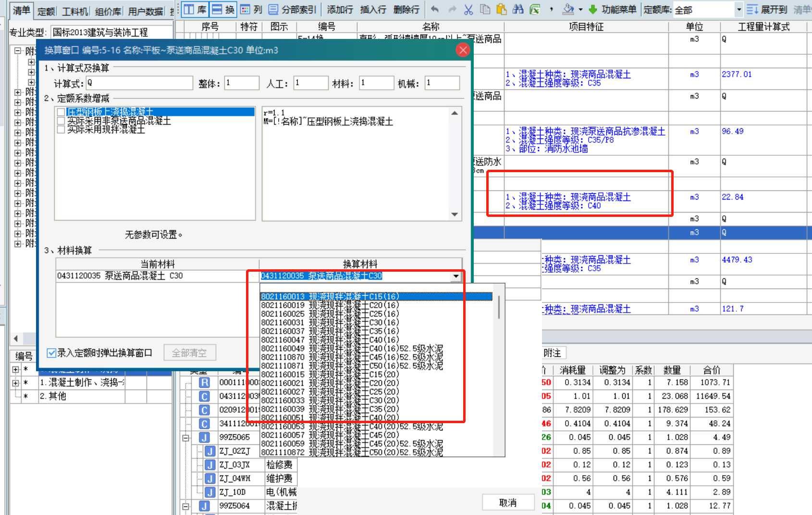Select 8021160033 现浇现拌混凝土C30(20)
812x515 pixels.
click(376, 401)
